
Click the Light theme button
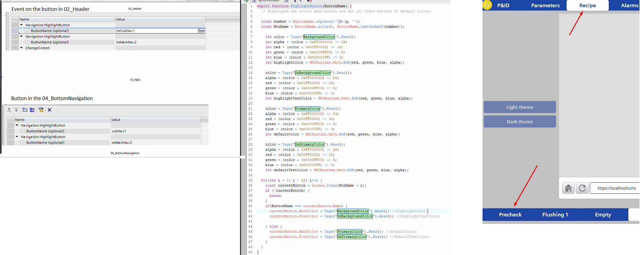(520, 107)
